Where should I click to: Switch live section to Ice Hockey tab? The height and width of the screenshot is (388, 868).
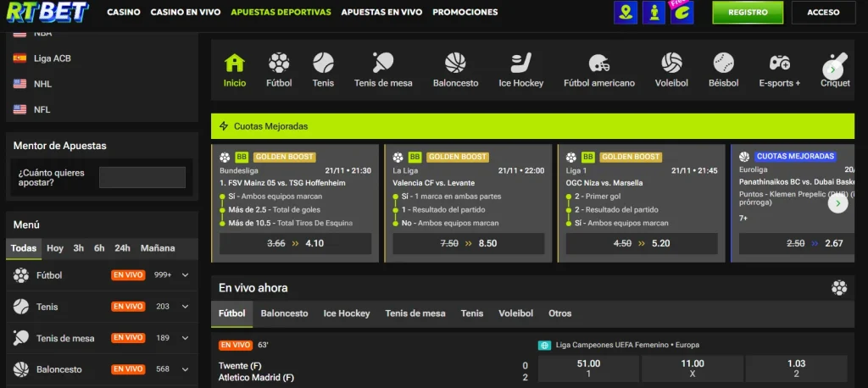347,313
